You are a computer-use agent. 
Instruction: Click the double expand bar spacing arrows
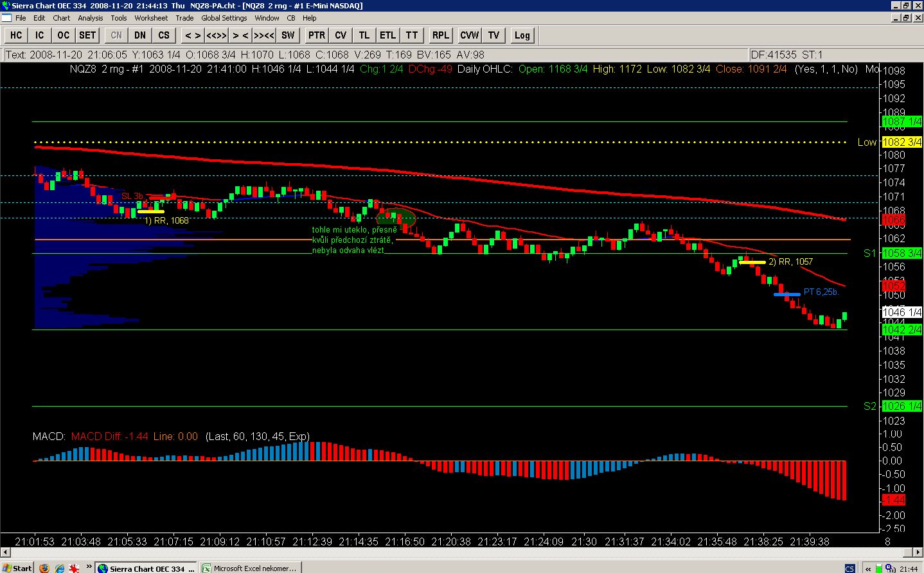coord(217,35)
